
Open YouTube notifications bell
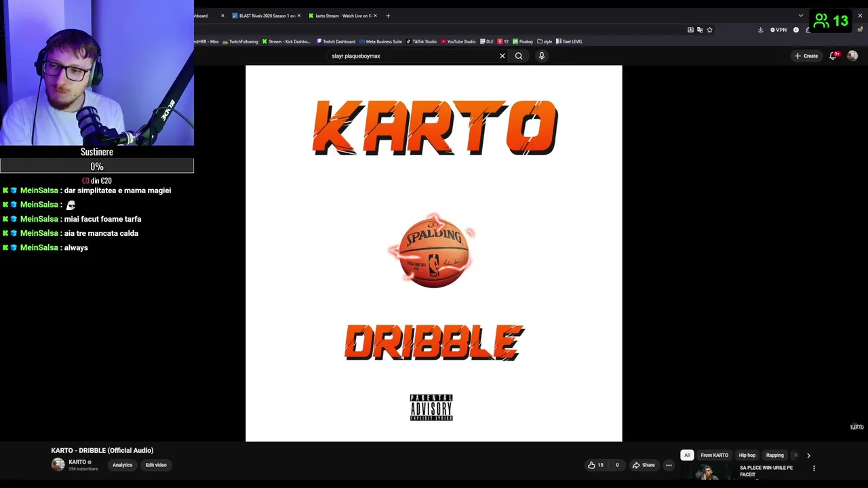[833, 56]
